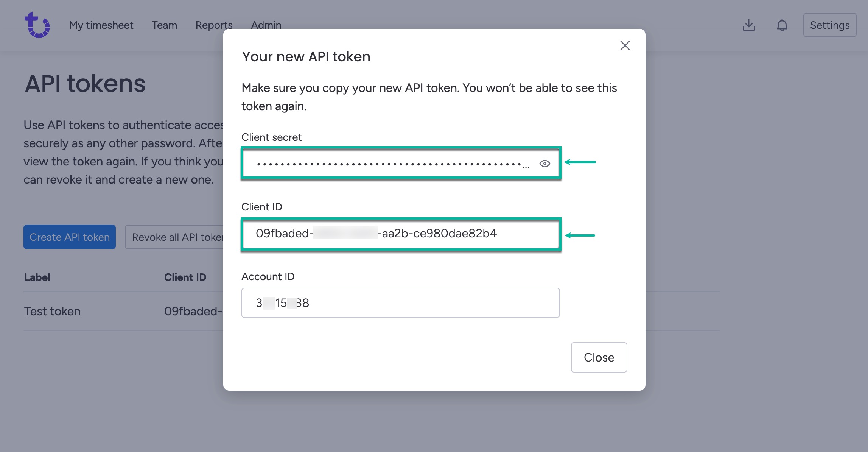This screenshot has width=868, height=452.
Task: Open the Reports menu
Action: [214, 25]
